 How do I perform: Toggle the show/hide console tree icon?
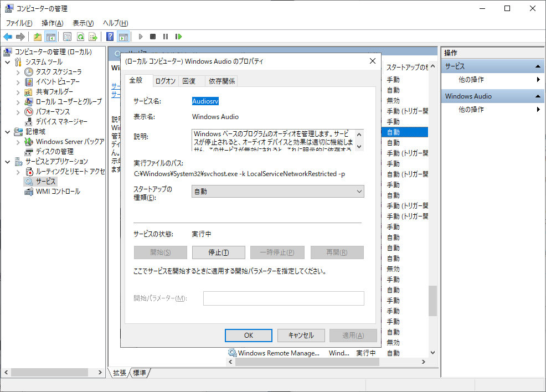51,37
